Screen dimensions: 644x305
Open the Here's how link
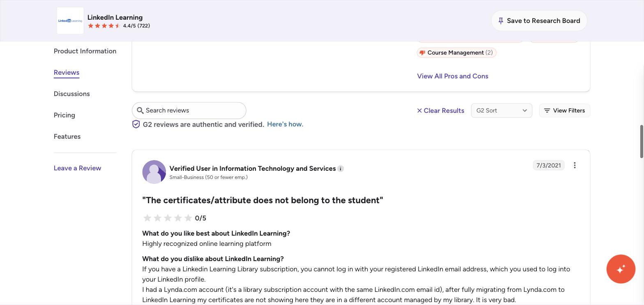click(x=285, y=124)
